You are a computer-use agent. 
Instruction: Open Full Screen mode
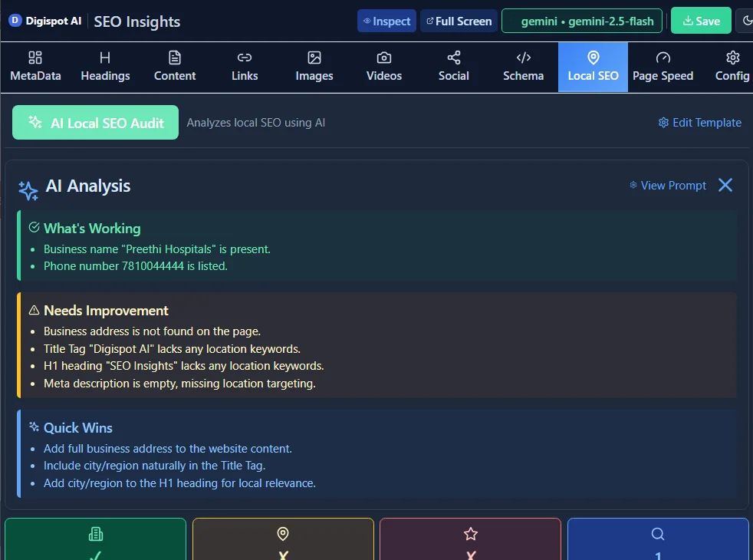[x=459, y=21]
